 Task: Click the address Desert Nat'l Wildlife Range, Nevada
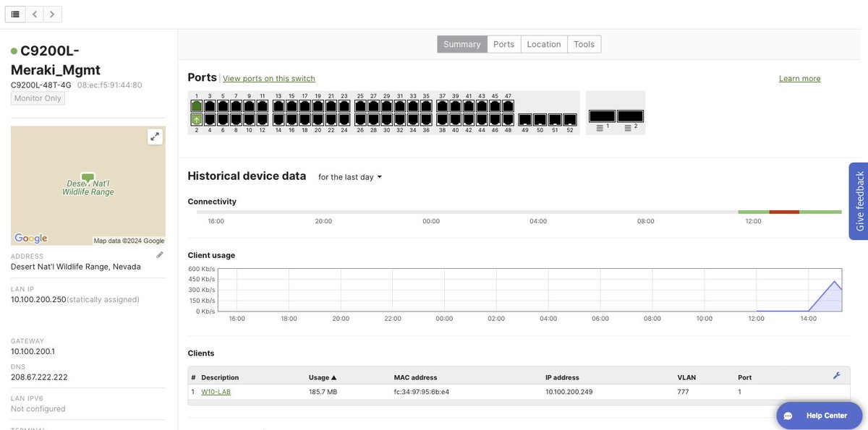(x=76, y=267)
